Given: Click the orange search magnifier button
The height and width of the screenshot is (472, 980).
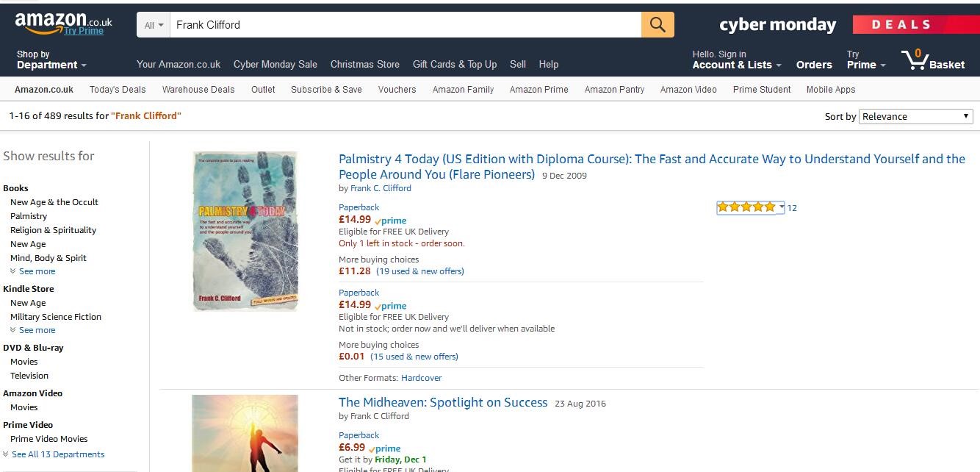Looking at the screenshot, I should (657, 25).
